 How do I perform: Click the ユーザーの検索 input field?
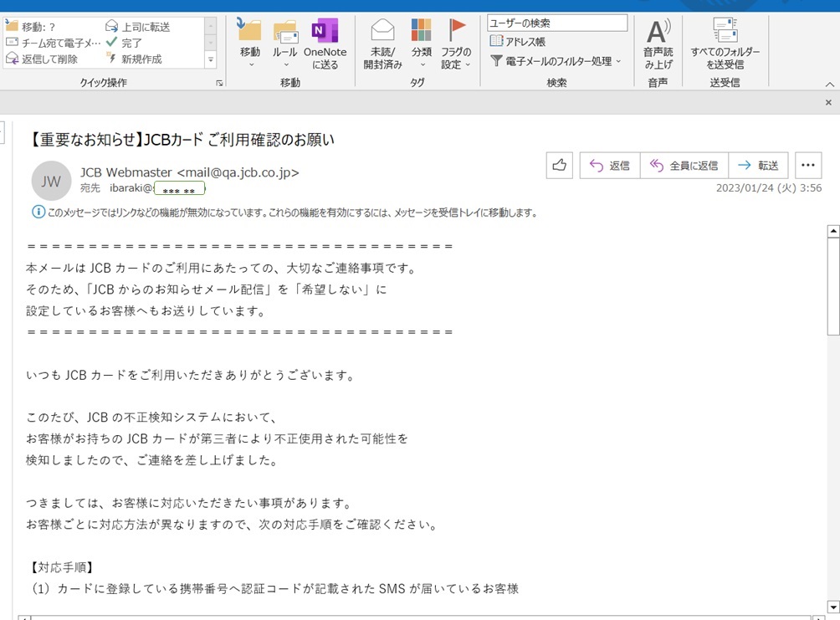tap(556, 23)
